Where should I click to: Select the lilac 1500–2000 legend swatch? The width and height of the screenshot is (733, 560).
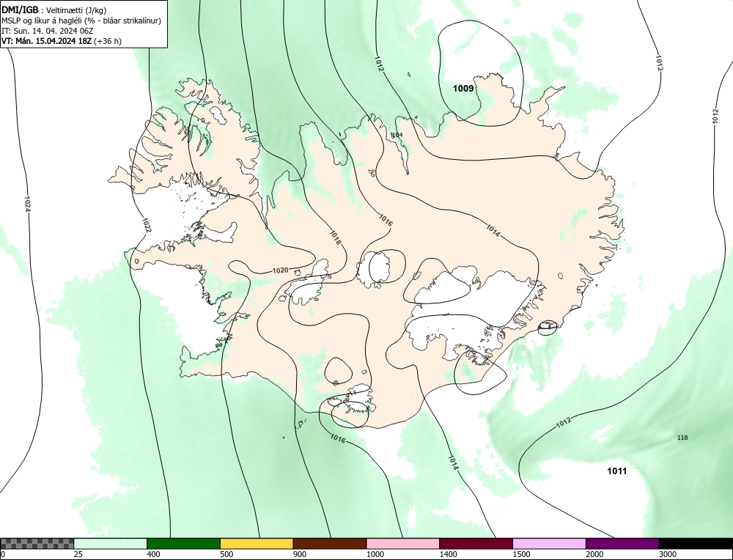click(549, 543)
